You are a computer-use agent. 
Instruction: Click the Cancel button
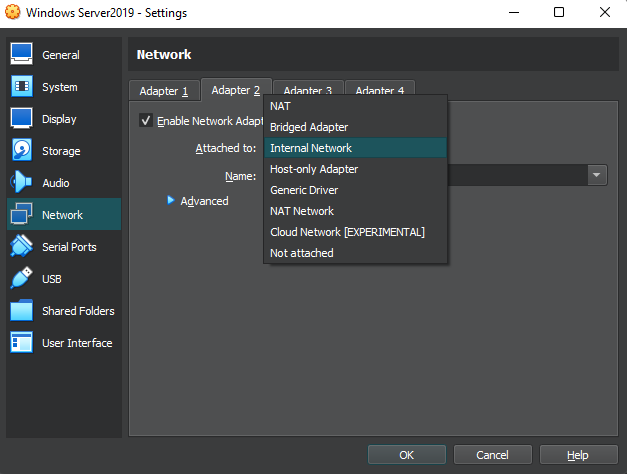coord(492,455)
